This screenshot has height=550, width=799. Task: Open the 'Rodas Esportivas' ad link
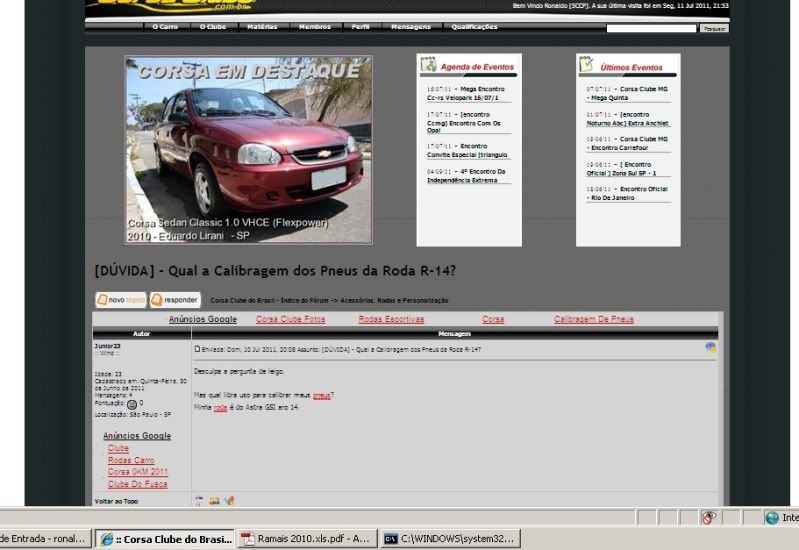(391, 319)
